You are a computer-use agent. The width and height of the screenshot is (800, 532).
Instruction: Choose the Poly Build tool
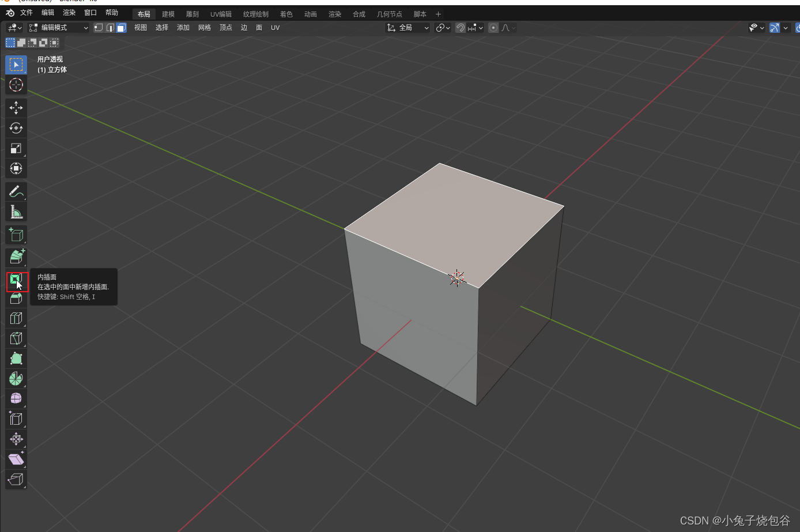16,359
